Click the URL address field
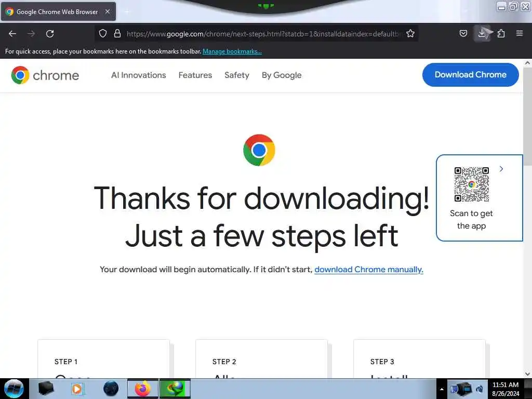 click(263, 34)
